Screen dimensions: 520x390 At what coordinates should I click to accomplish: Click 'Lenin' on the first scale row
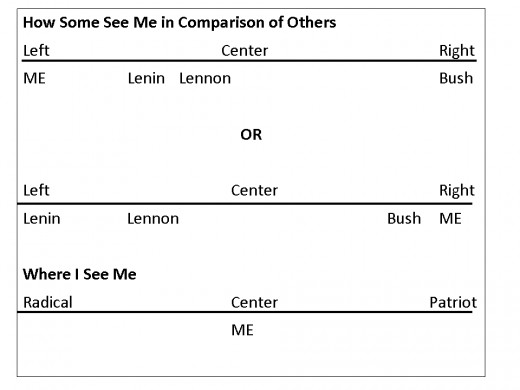pos(146,79)
